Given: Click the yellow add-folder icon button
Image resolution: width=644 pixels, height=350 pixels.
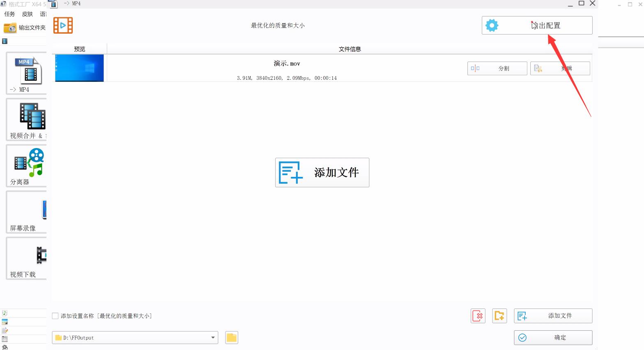Looking at the screenshot, I should (x=499, y=316).
